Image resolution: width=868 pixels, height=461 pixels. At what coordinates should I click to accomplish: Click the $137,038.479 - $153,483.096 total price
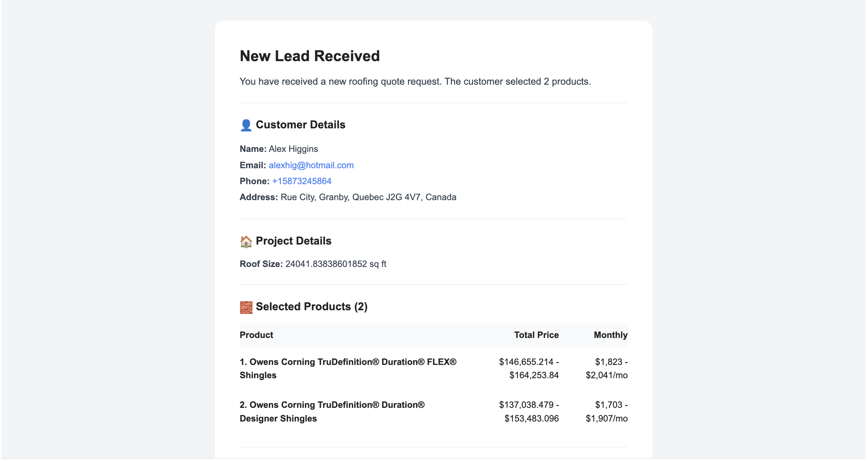(x=529, y=412)
